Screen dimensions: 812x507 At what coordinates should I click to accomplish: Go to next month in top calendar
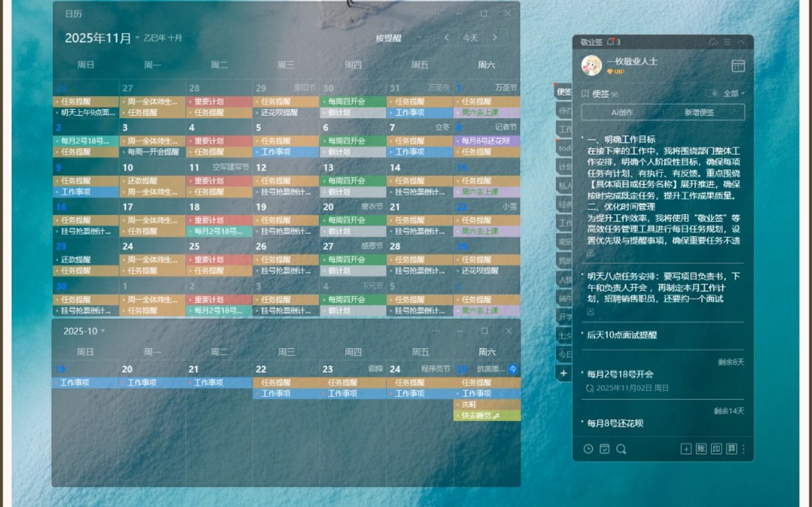click(x=495, y=38)
